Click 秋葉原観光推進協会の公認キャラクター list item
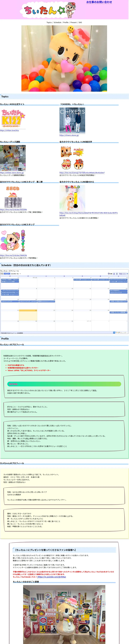Viewport: 129px width, 644px height. click(x=23, y=368)
